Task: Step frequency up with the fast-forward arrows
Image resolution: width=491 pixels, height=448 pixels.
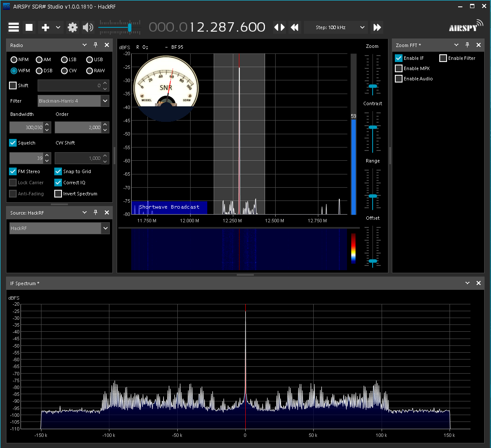Action: click(377, 27)
